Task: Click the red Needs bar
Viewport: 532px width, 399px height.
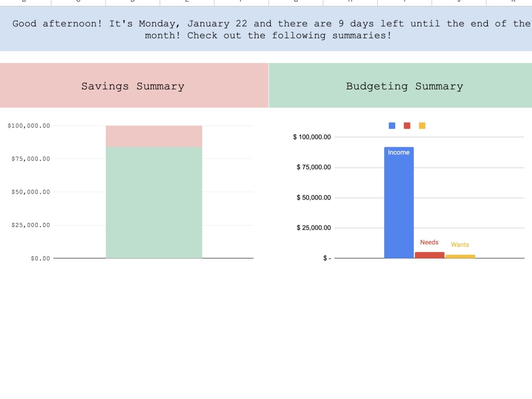Action: pyautogui.click(x=429, y=254)
